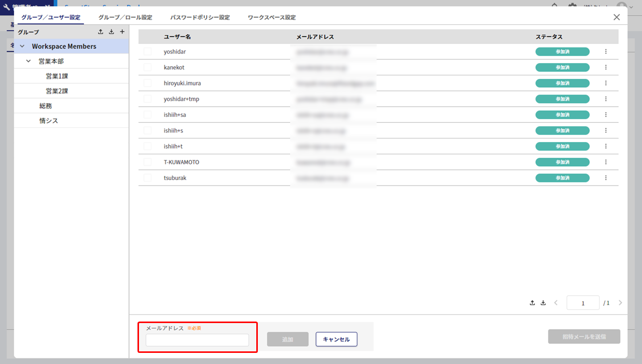Open the more options menu for yoshidar
The width and height of the screenshot is (642, 364).
[x=606, y=52]
